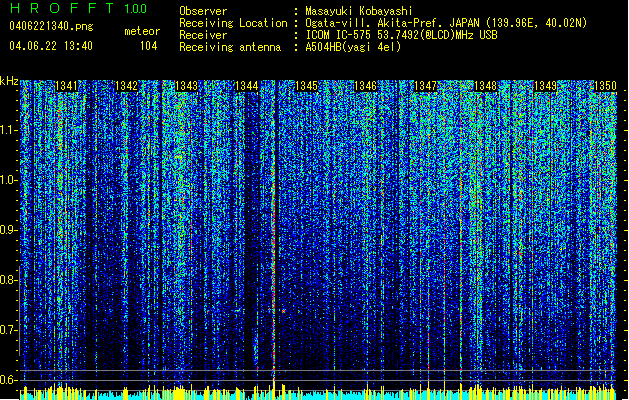Viewport: 629px width, 400px height.
Task: Select antenna value A504HB(yagi 4el)
Action: tap(353, 47)
